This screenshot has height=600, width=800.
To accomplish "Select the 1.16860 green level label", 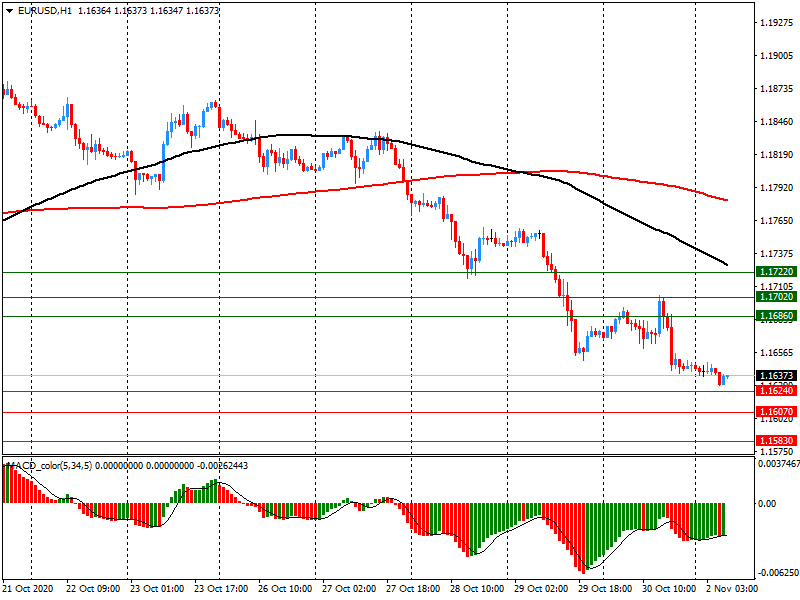I will pyautogui.click(x=776, y=316).
